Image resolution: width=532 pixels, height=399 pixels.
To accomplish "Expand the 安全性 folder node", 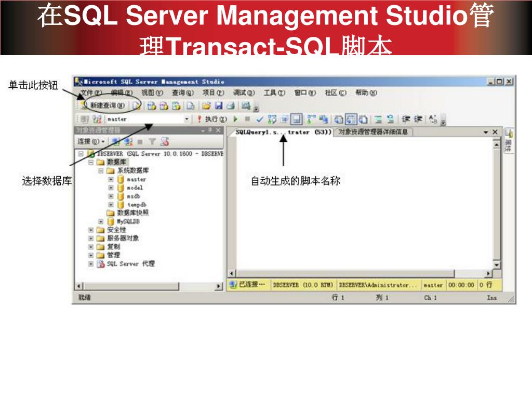I will (90, 230).
